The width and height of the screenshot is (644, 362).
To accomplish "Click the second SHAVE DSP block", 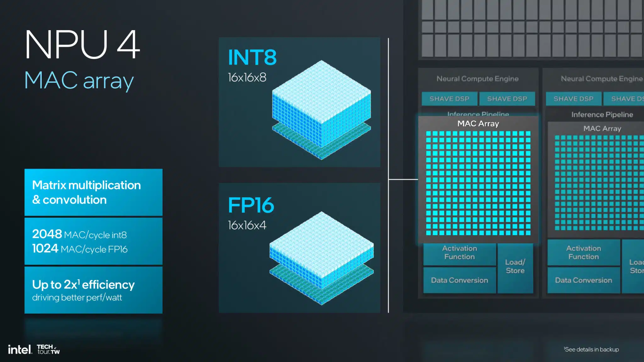I will pyautogui.click(x=507, y=99).
